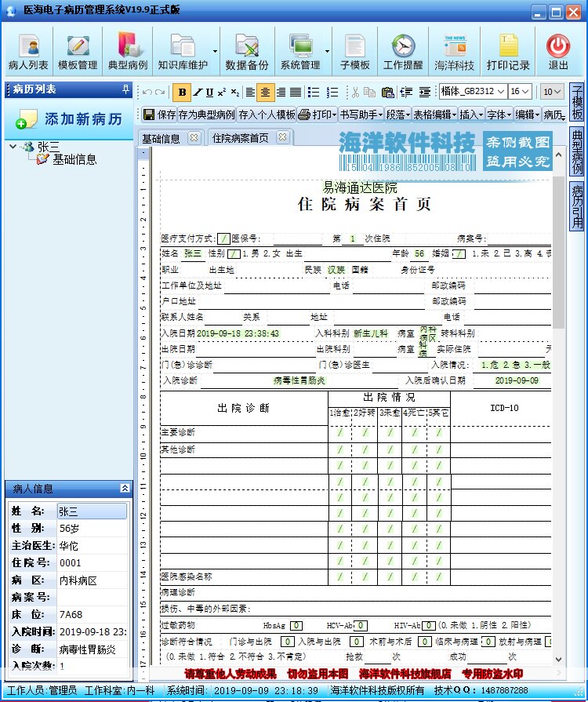Viewport: 588px width, 702px height.
Task: Open 数据备份 data backup
Action: click(x=247, y=52)
